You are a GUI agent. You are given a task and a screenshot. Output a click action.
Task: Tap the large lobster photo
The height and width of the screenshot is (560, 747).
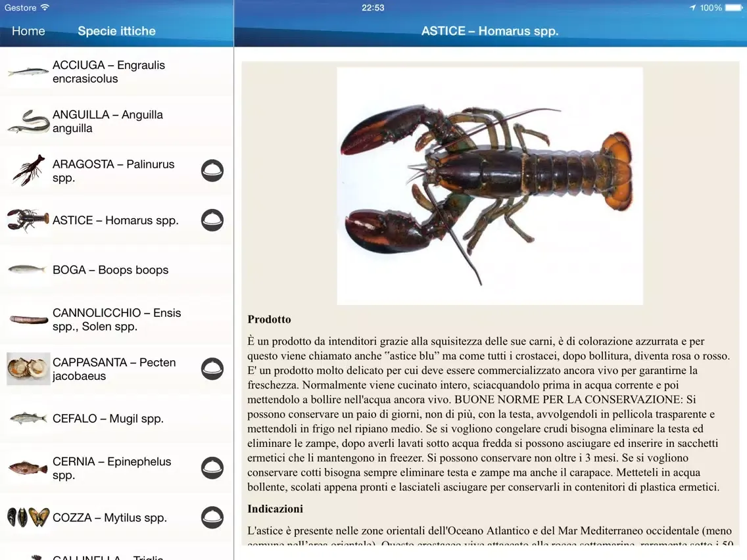coord(490,186)
